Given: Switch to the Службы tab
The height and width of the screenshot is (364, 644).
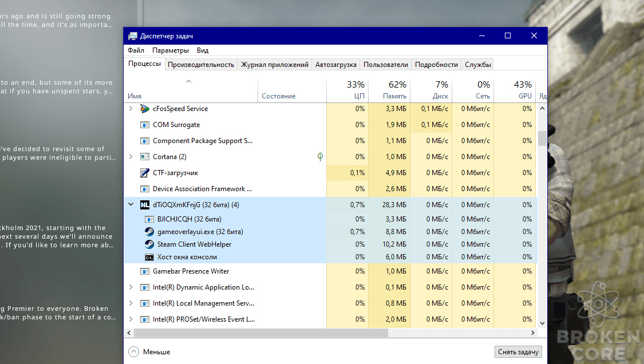Looking at the screenshot, I should pos(477,65).
